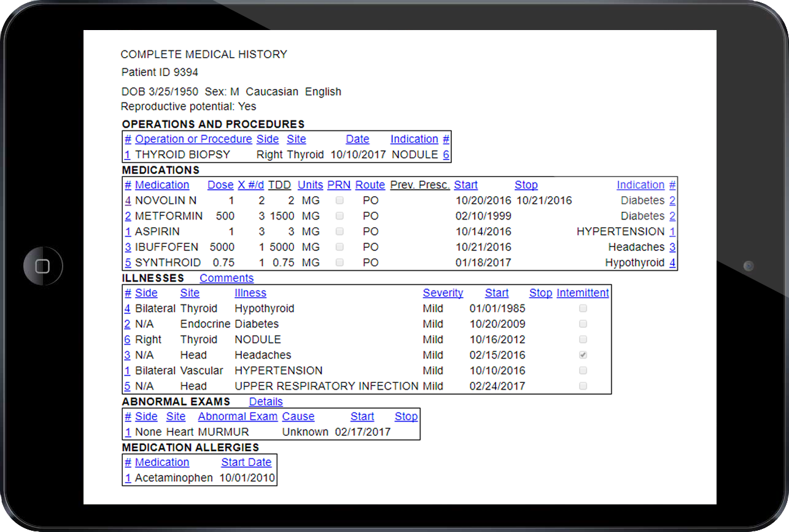Sort medications by Dose column
Screen dimensions: 789x532
pos(220,185)
